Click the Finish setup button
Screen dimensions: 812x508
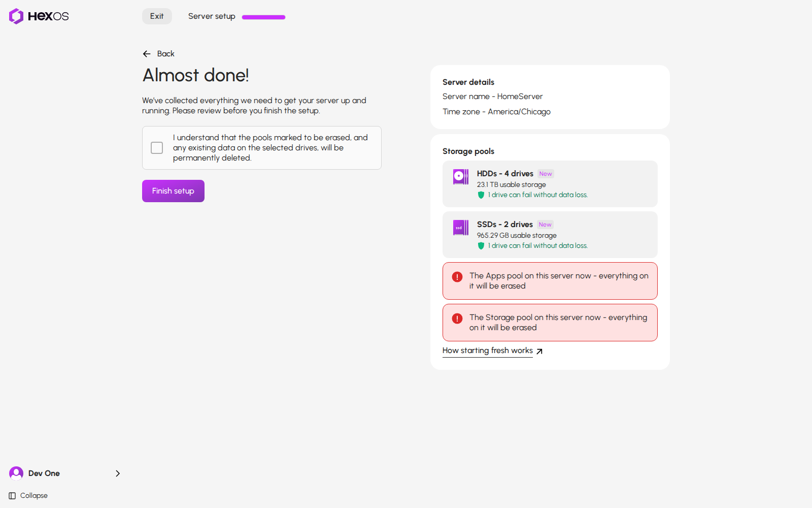click(173, 191)
